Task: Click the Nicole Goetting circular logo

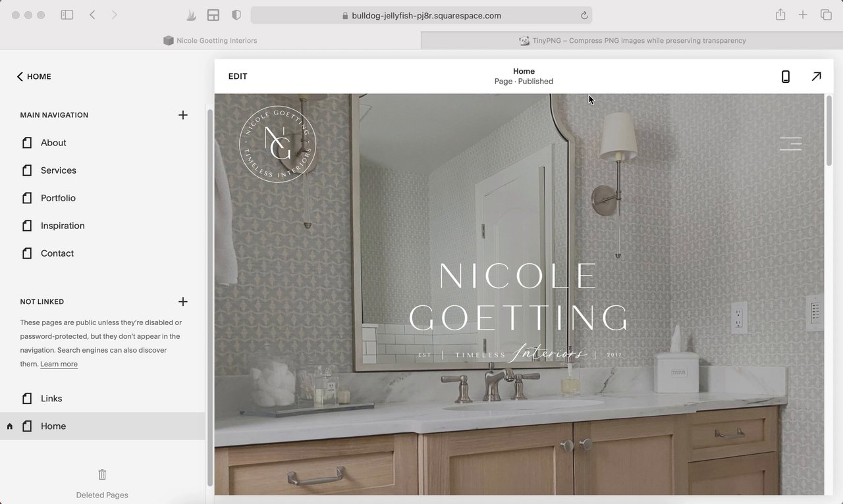Action: click(277, 143)
